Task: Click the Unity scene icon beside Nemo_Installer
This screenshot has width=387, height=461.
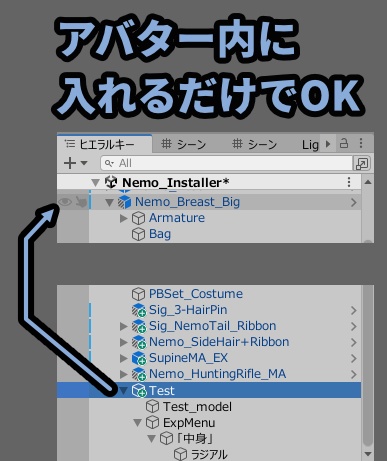Action: pyautogui.click(x=111, y=182)
